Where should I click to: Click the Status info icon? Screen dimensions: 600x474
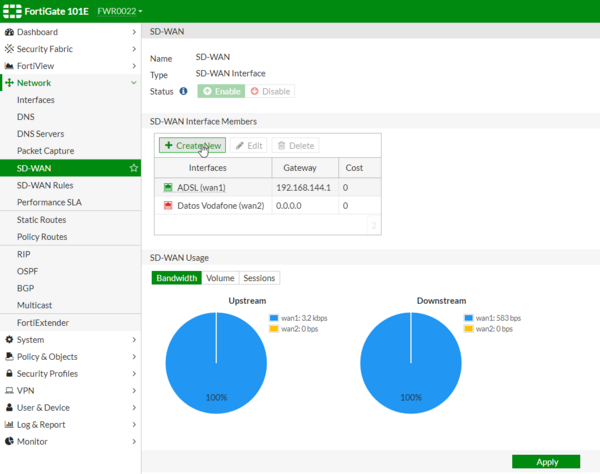[183, 91]
